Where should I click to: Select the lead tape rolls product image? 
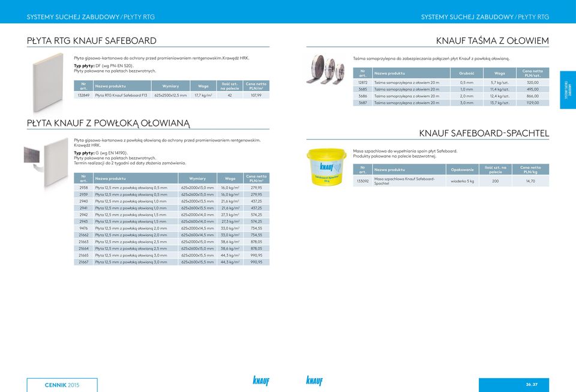pyautogui.click(x=325, y=70)
